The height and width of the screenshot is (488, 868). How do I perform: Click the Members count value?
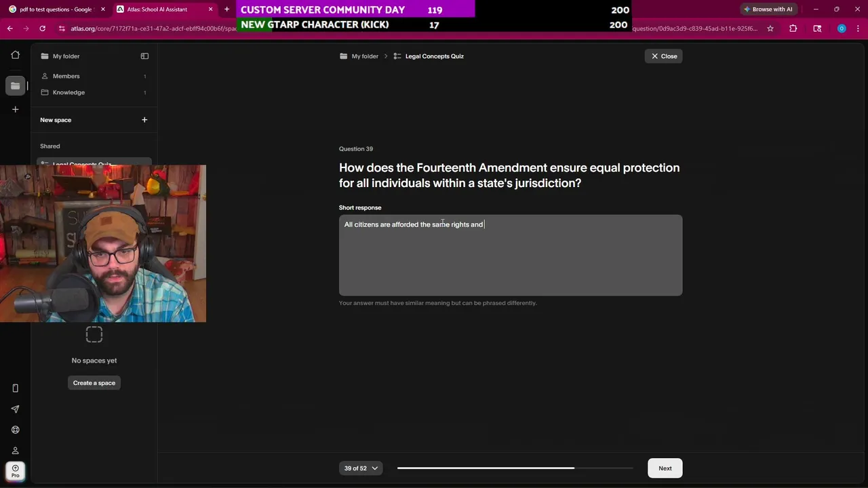[x=144, y=76]
